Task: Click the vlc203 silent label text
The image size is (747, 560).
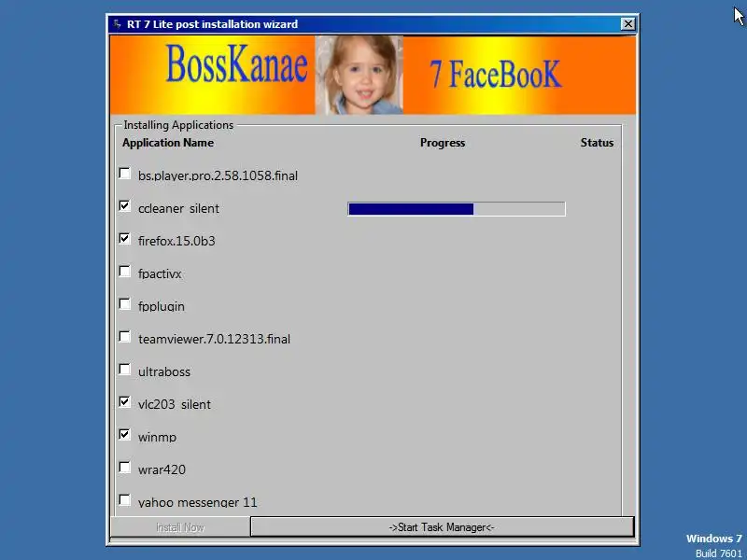Action: (175, 404)
